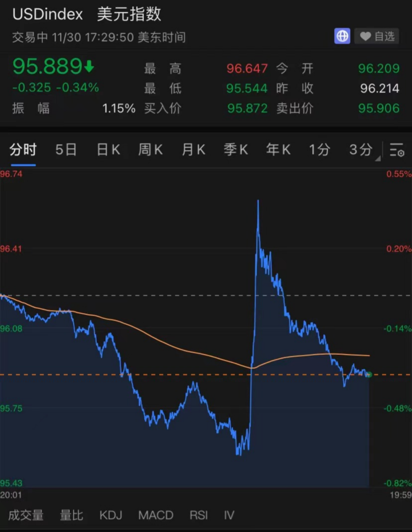The width and height of the screenshot is (412, 532).
Task: Tap the green dot at the price line end
Action: tap(369, 375)
